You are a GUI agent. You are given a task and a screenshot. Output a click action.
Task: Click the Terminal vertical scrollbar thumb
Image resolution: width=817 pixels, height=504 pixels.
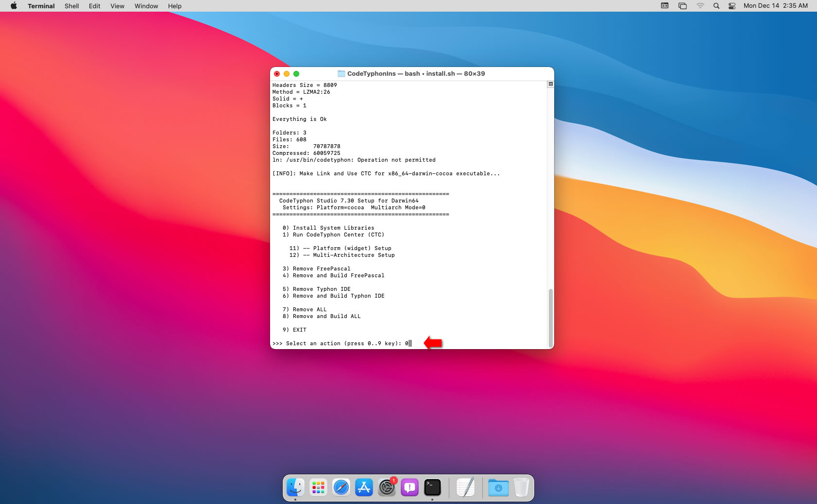click(x=550, y=318)
